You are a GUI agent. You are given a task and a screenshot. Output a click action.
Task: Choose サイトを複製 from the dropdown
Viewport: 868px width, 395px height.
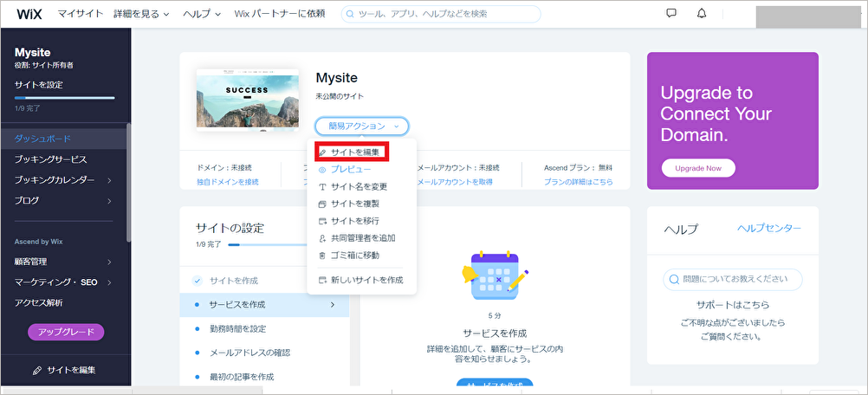point(355,204)
